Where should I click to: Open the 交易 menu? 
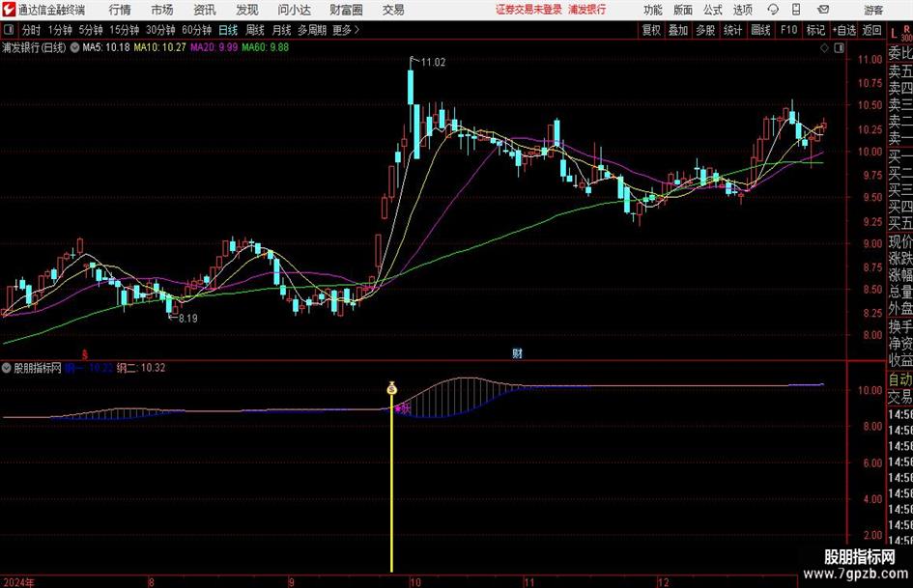pyautogui.click(x=393, y=10)
